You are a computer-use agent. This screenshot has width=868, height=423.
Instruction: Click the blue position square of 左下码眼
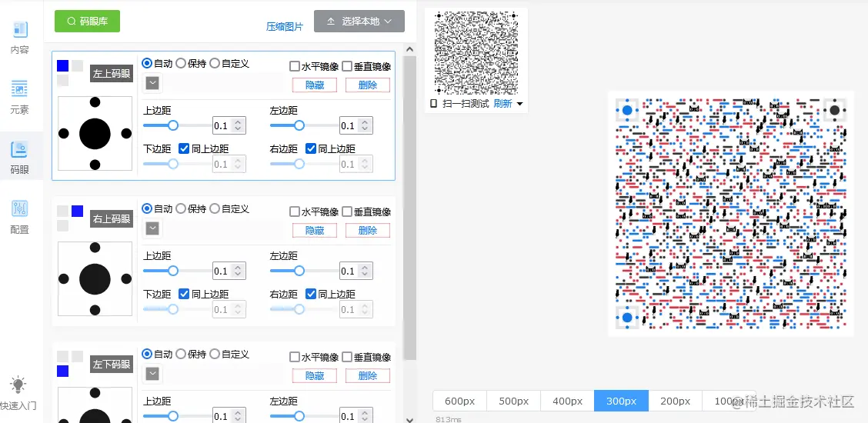62,371
